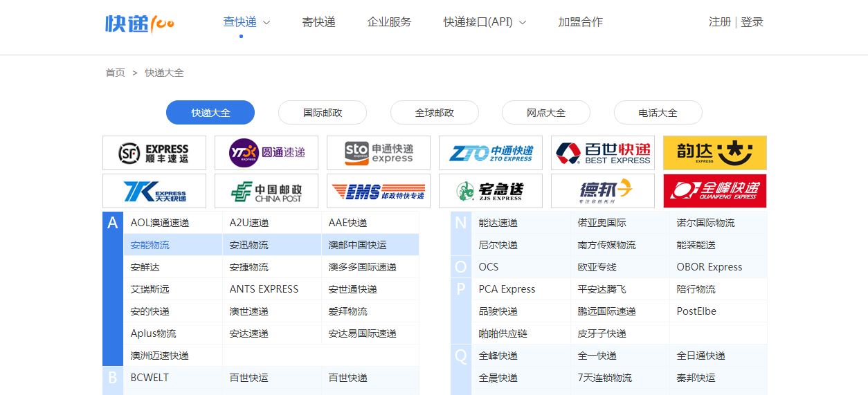
Task: Expand the 查快递 dropdown menu
Action: pyautogui.click(x=246, y=22)
